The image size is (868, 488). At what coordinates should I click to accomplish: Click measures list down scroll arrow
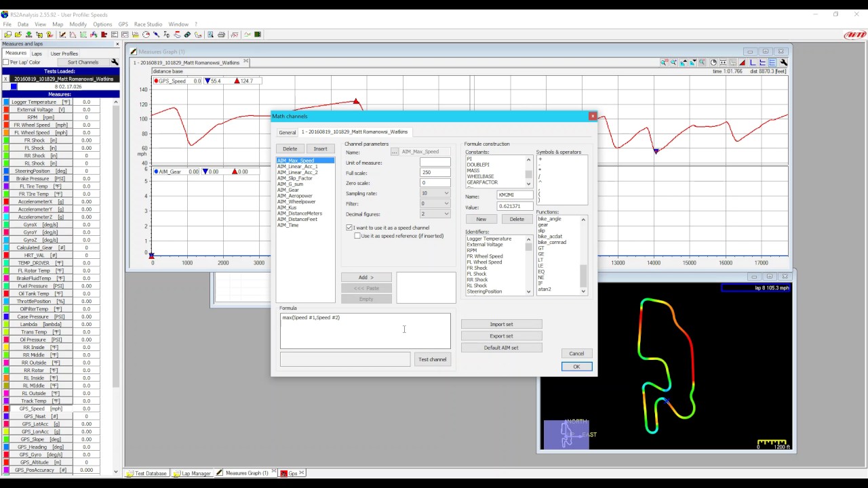click(x=115, y=472)
